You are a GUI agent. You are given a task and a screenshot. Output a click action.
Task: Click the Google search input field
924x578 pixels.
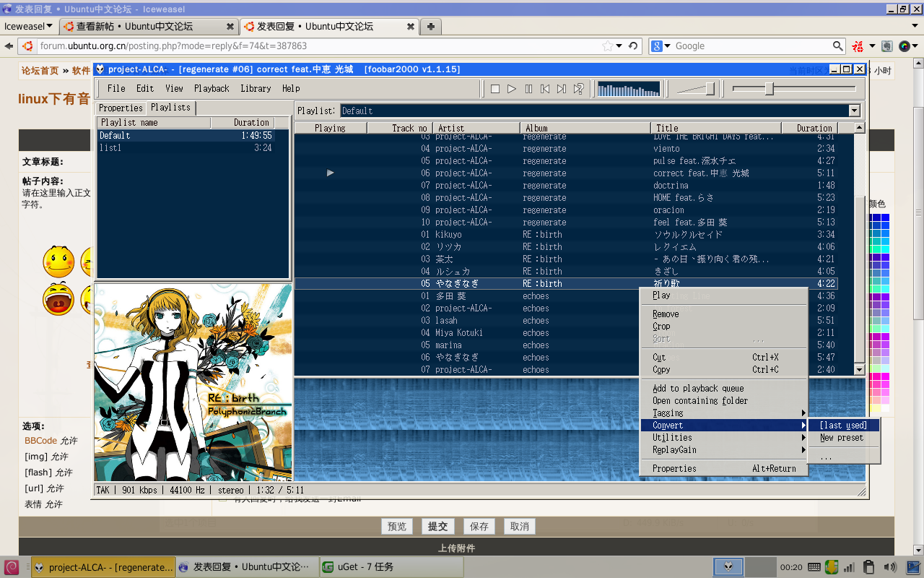pos(752,46)
